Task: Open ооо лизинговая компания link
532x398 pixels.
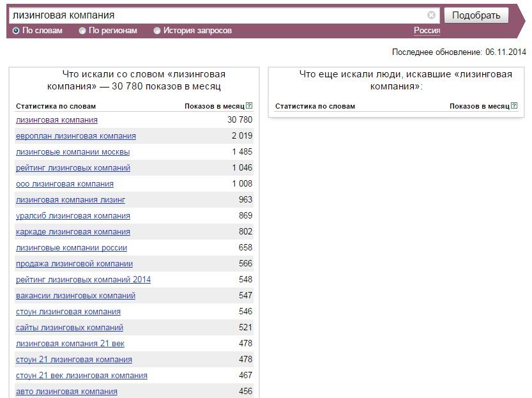Action: click(65, 183)
